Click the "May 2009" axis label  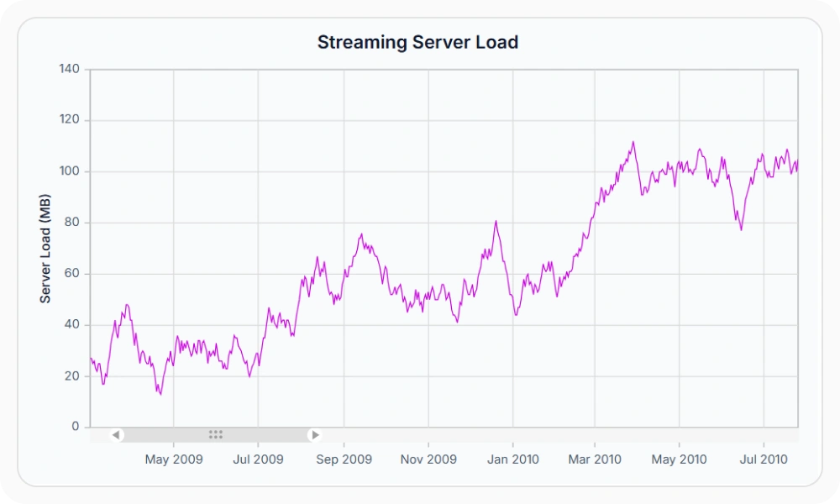pyautogui.click(x=174, y=459)
